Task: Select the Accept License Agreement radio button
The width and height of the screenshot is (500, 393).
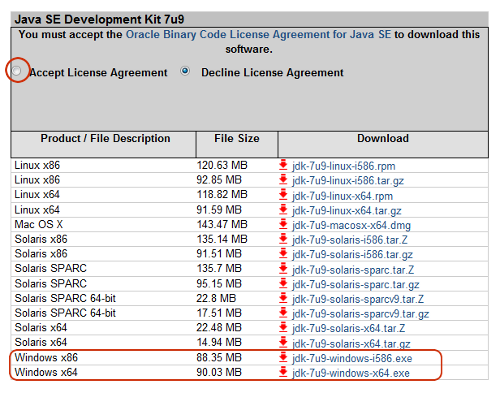Action: coord(16,71)
